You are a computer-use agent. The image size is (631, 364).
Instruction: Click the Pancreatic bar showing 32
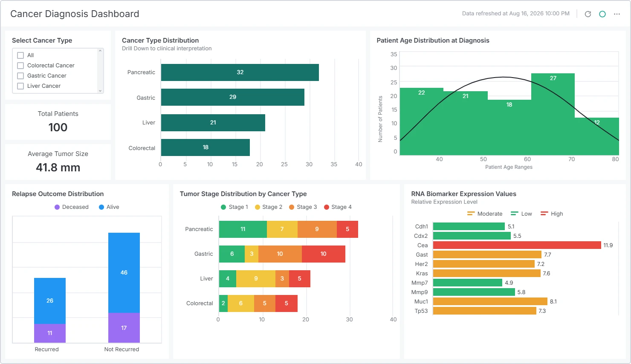[x=240, y=72]
